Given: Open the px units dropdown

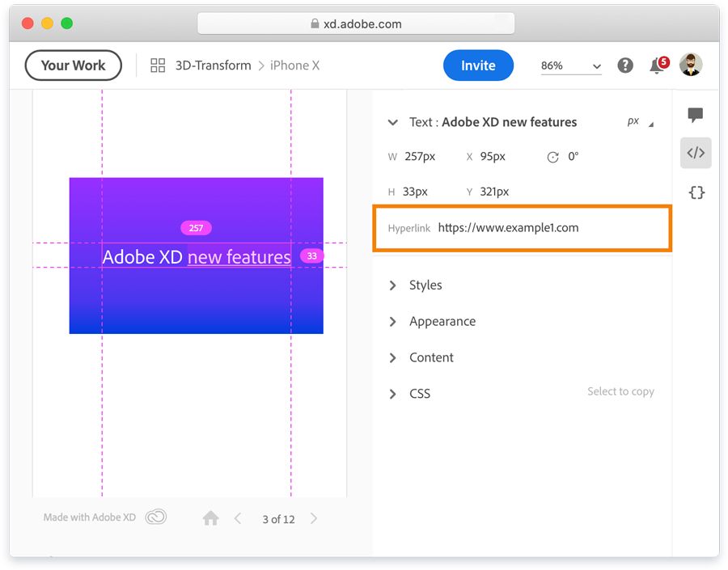Looking at the screenshot, I should 641,122.
